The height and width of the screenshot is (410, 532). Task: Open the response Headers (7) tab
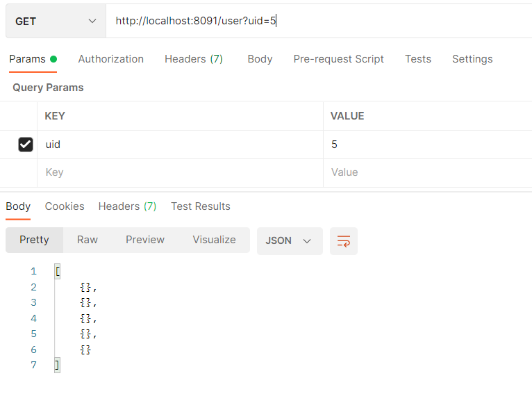(127, 206)
